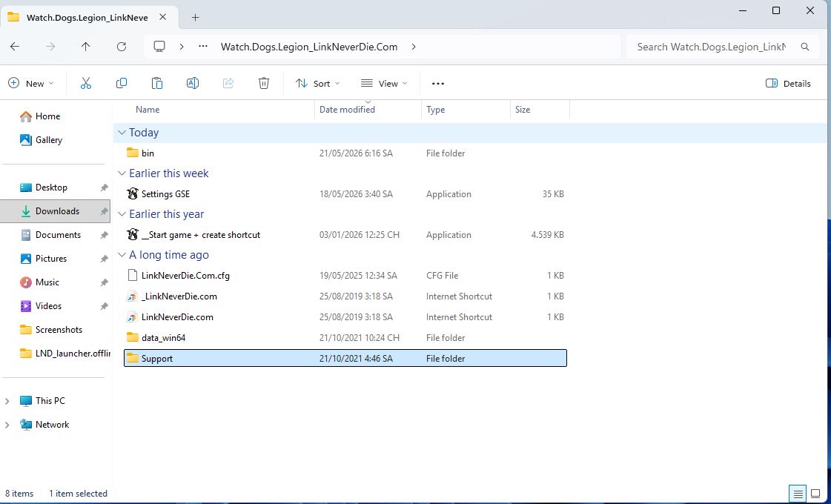The height and width of the screenshot is (504, 831).
Task: Collapse the Earlier this year group
Action: 122,214
